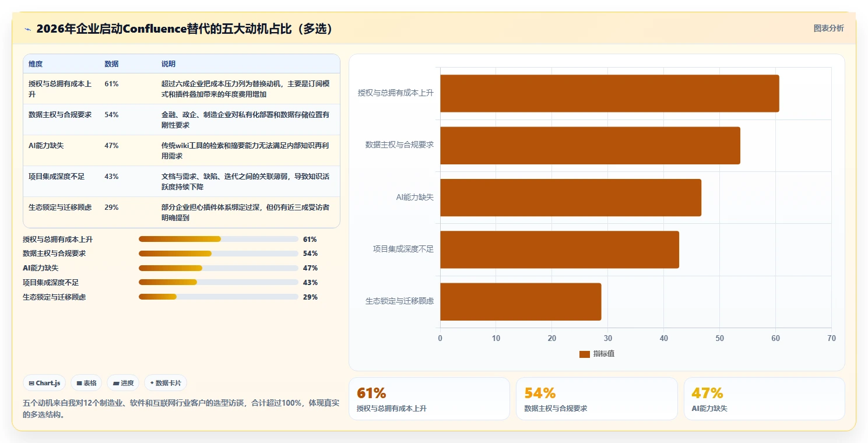Click the 维度 column header
868x443 pixels.
pyautogui.click(x=36, y=64)
